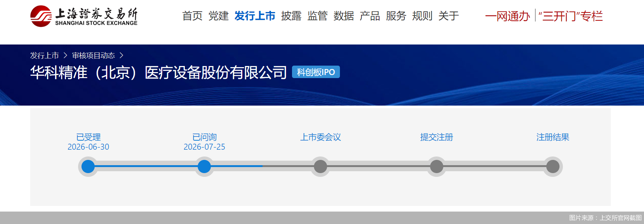Click the 注册结果 stage label

point(553,137)
